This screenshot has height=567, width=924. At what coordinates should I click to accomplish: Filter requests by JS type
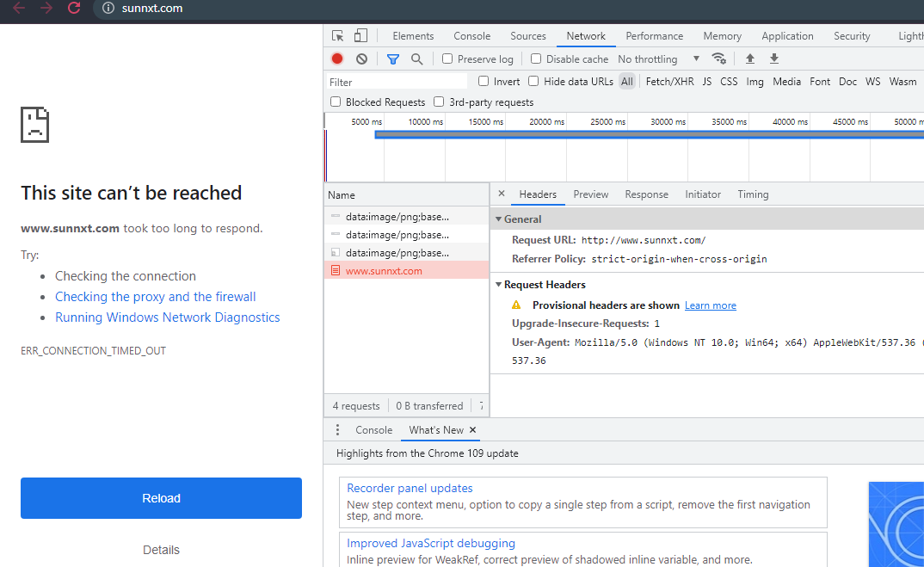click(x=706, y=82)
